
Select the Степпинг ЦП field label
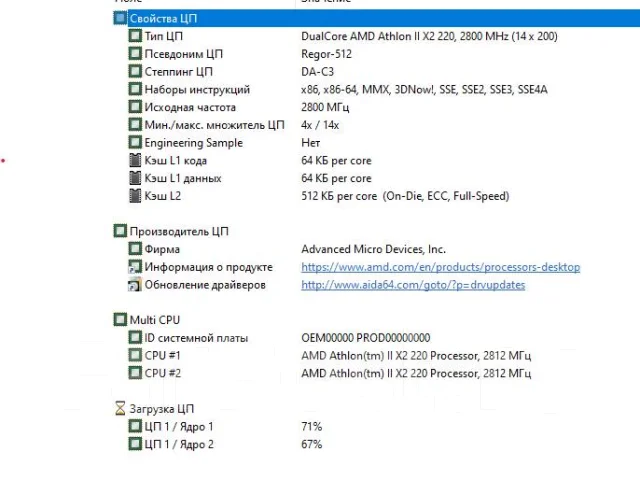click(x=178, y=71)
